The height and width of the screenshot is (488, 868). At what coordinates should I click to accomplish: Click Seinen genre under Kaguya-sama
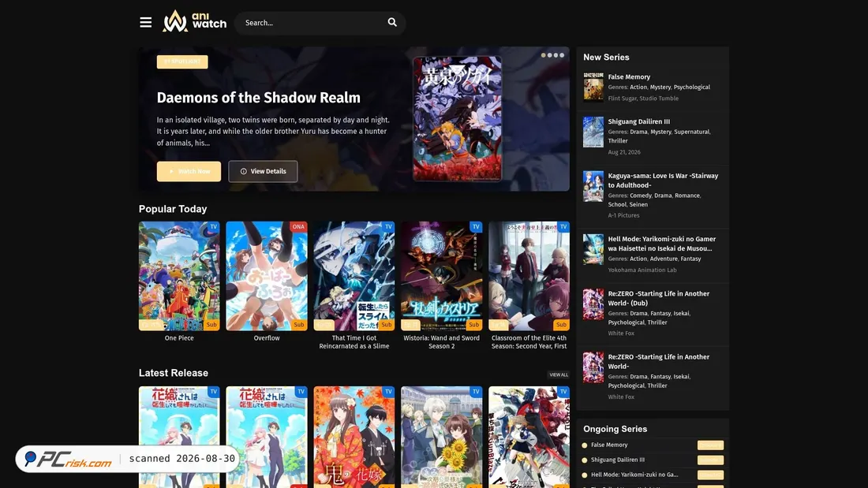[x=638, y=205]
